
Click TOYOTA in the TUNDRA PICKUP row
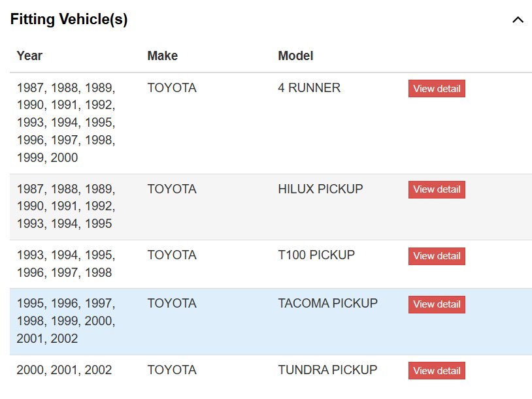coord(172,370)
